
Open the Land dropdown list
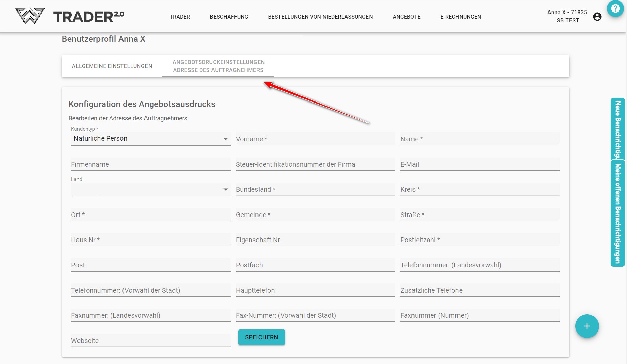(151, 189)
